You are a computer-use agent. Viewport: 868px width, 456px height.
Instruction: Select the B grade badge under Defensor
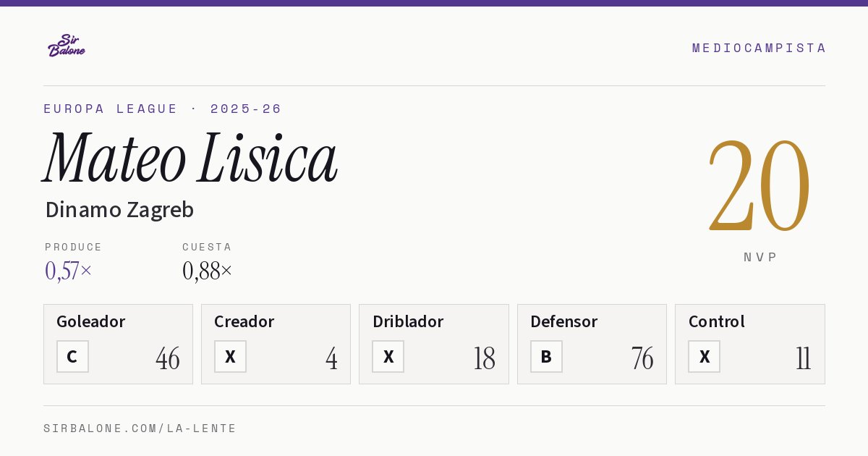coord(546,357)
